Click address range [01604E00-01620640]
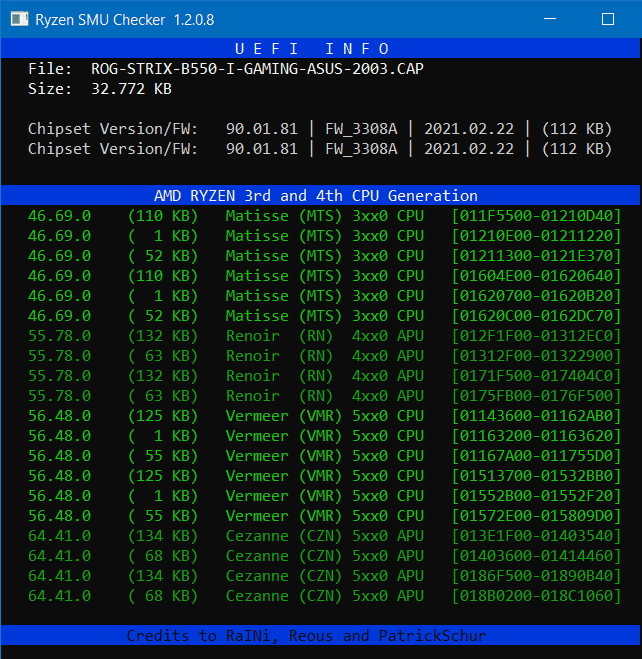This screenshot has width=642, height=659. tap(537, 276)
